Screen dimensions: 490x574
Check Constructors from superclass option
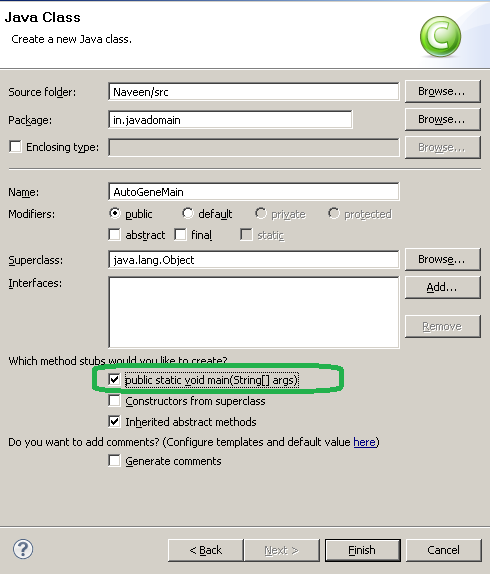tap(115, 401)
